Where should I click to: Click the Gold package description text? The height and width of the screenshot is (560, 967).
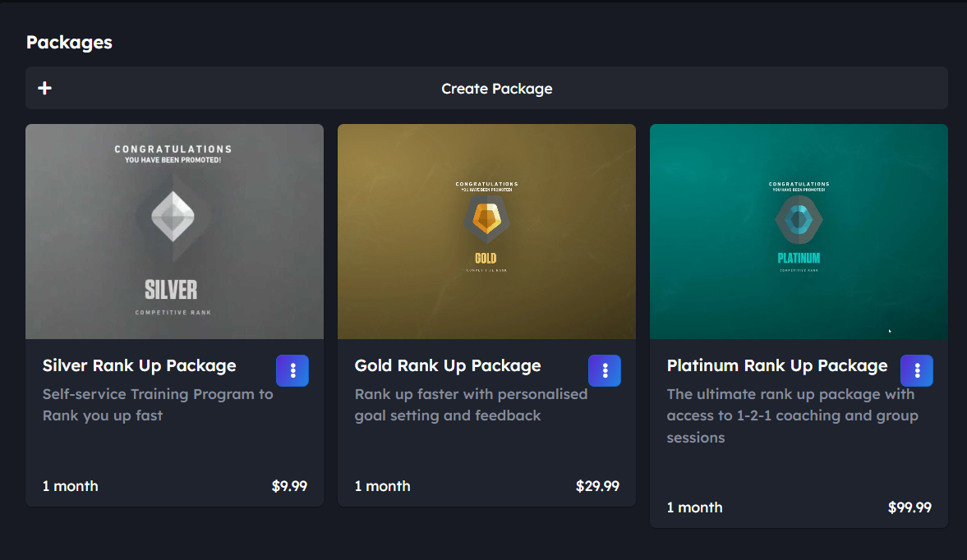tap(471, 405)
